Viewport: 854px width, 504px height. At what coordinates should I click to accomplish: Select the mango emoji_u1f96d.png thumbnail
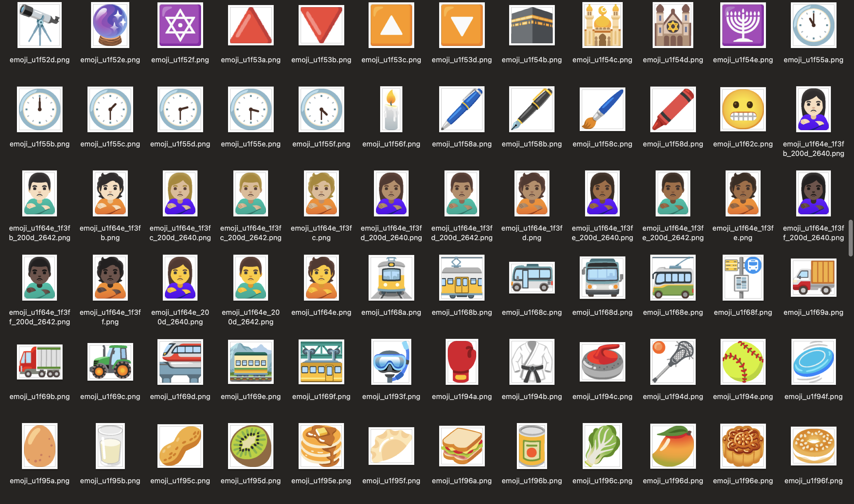(673, 446)
